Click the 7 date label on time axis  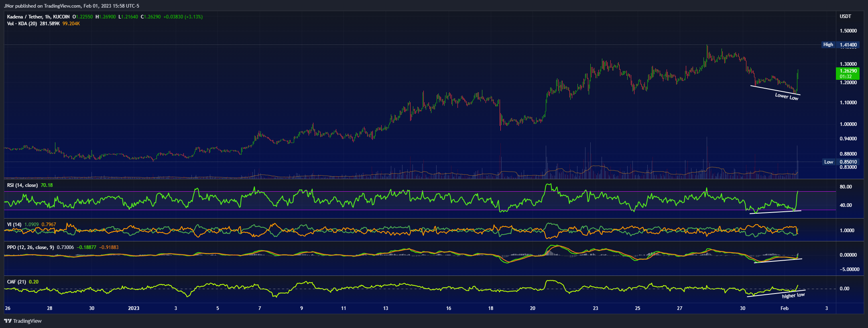260,308
